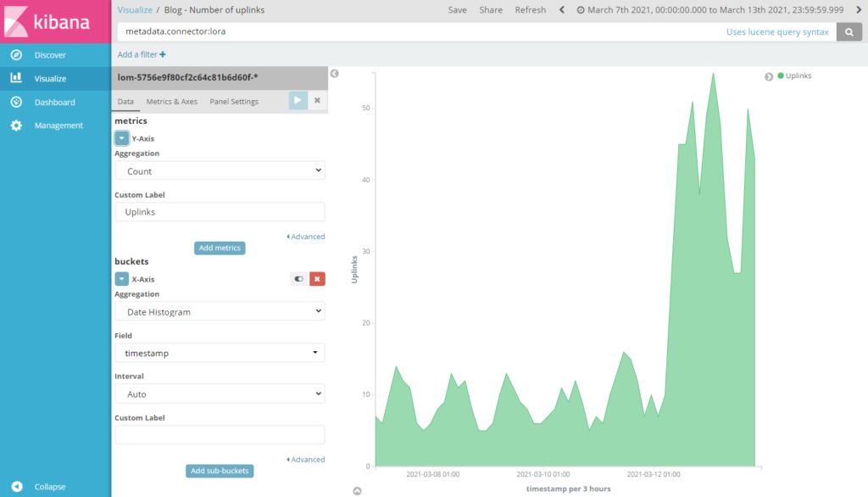Select the Visualize bar chart icon
868x497 pixels.
click(16, 78)
